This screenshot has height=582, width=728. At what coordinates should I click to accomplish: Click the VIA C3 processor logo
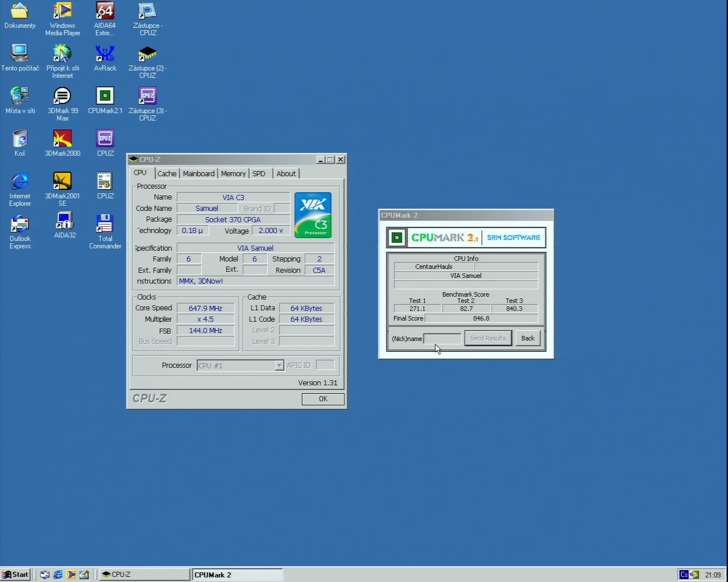click(313, 215)
